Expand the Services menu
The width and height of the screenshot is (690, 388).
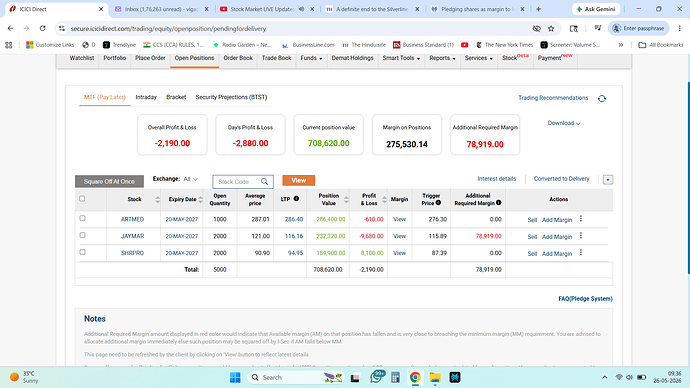pyautogui.click(x=479, y=58)
